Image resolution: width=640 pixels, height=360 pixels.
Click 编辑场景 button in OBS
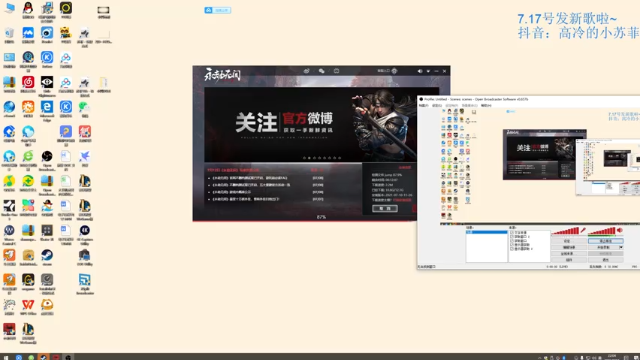point(568,247)
